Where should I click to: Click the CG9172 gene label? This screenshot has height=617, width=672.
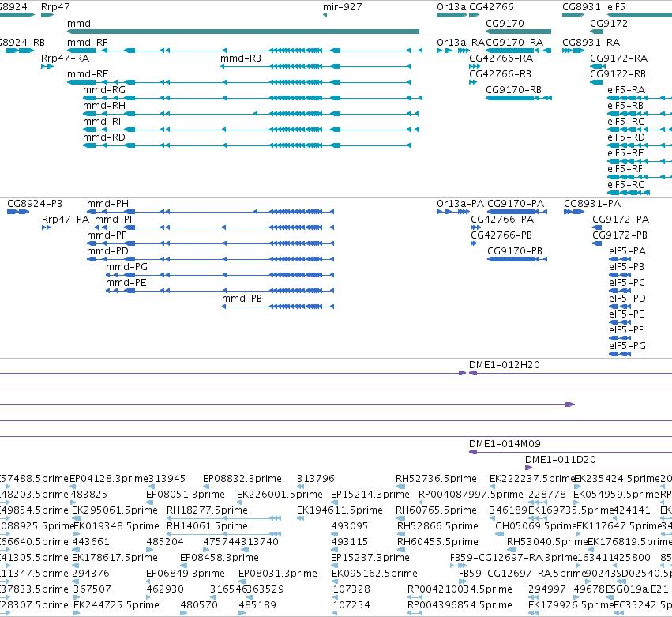click(x=609, y=24)
